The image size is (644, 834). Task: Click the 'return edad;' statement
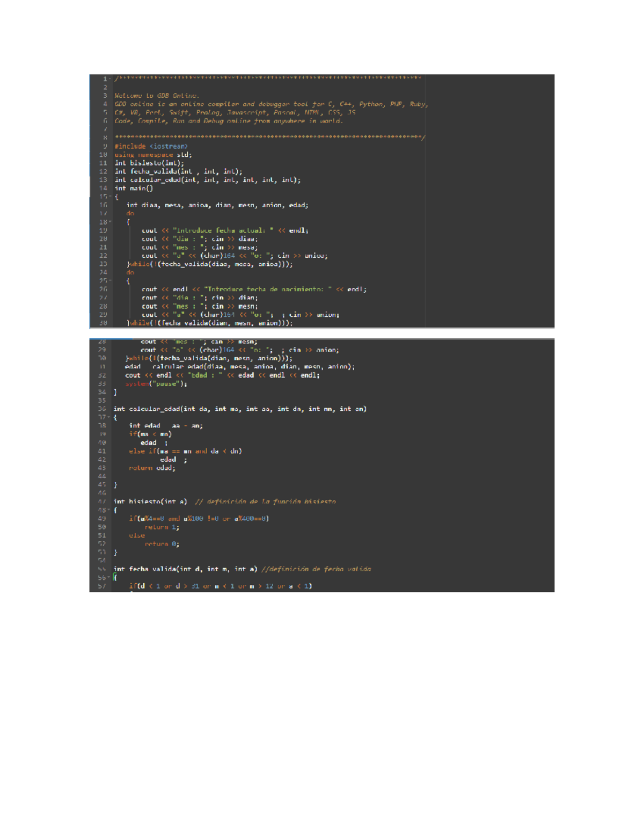click(x=152, y=468)
